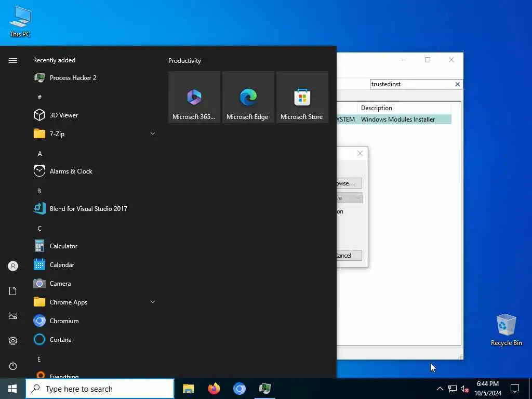This screenshot has height=399, width=532.
Task: Click the # section header
Action: coord(39,97)
